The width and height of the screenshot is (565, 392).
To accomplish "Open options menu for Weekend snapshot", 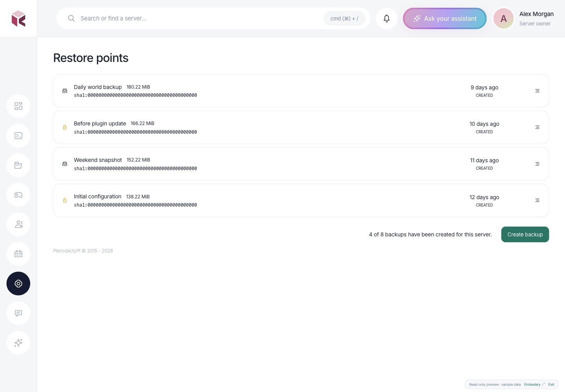I will coord(537,164).
